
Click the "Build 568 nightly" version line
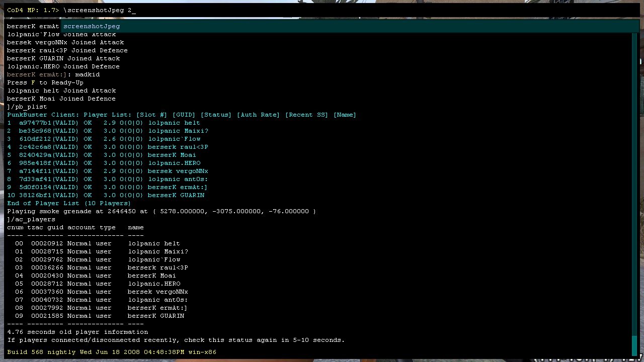pos(112,352)
